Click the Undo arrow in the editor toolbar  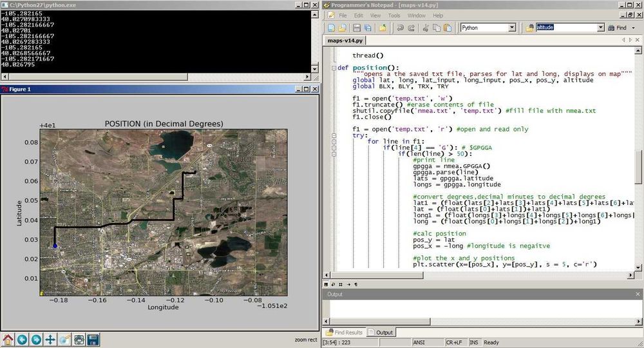tap(399, 28)
